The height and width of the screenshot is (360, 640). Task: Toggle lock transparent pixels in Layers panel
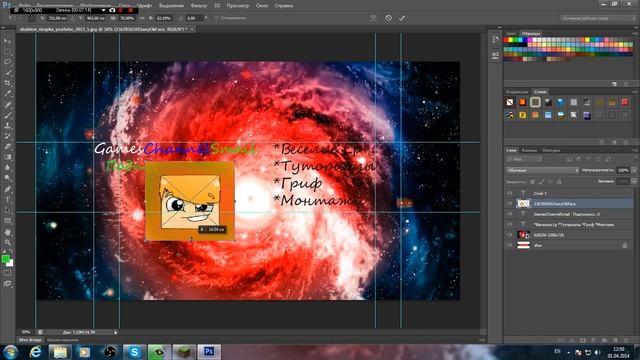pos(532,182)
